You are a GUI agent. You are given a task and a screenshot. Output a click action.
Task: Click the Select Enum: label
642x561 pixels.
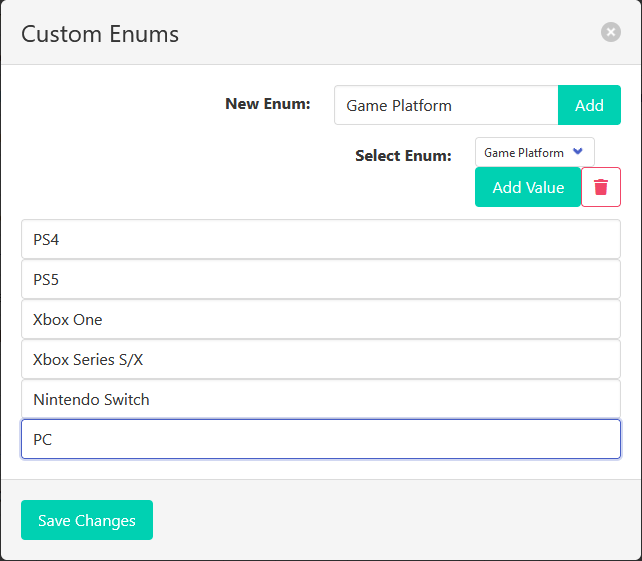[x=403, y=156]
